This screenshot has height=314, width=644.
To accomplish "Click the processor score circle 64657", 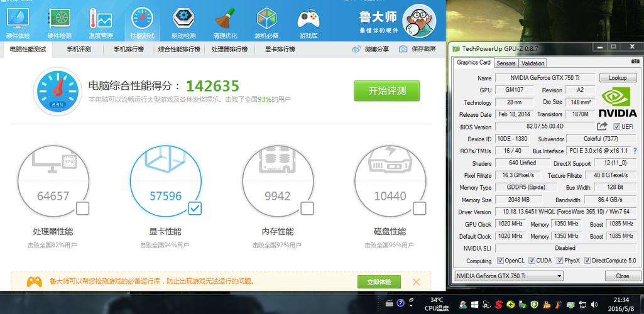I will tap(53, 181).
